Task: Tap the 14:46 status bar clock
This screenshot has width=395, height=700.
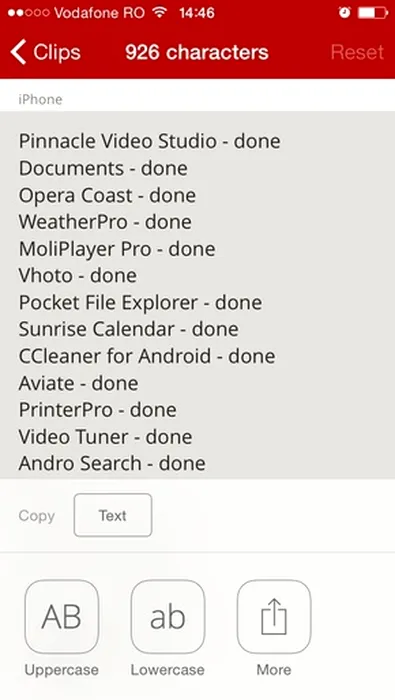Action: (196, 12)
